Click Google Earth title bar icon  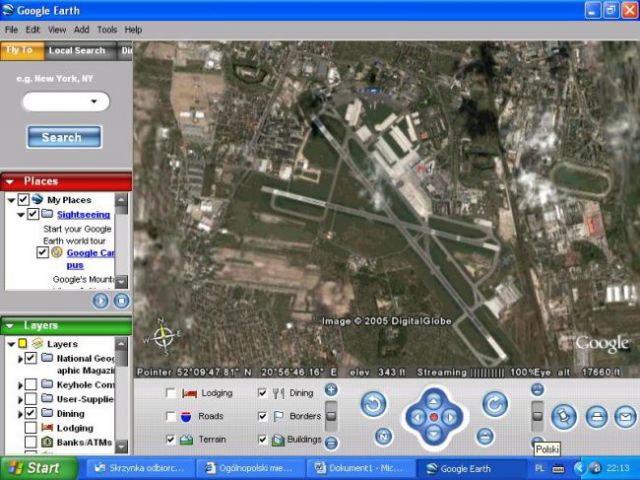[7, 10]
